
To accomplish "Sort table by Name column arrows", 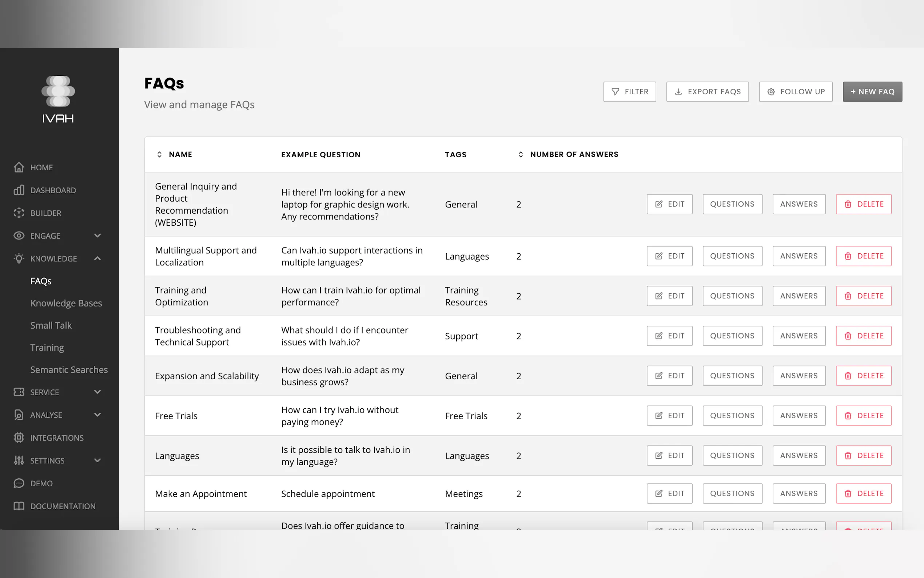I will [159, 154].
